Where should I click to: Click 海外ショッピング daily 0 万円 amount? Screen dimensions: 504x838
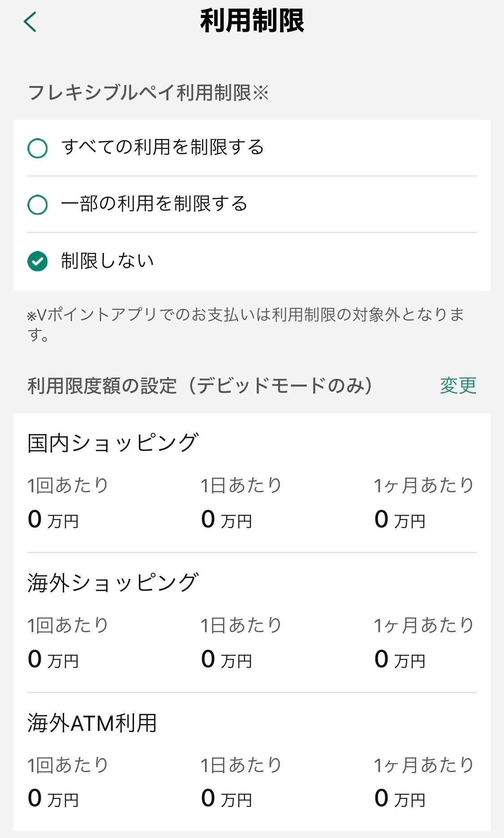click(227, 660)
